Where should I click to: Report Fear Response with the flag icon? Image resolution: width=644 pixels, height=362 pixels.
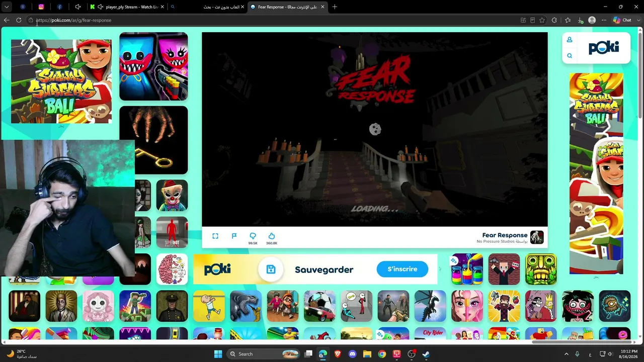[x=234, y=236]
